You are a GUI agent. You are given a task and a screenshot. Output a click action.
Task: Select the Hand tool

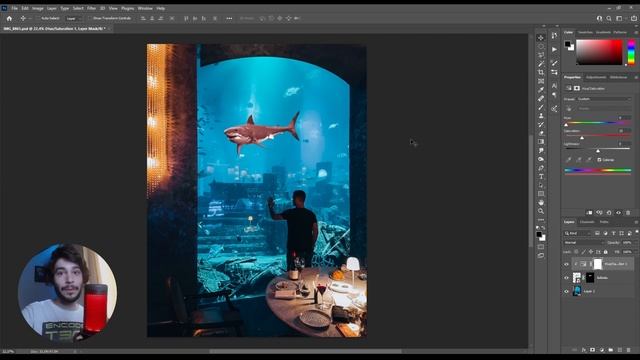[541, 202]
